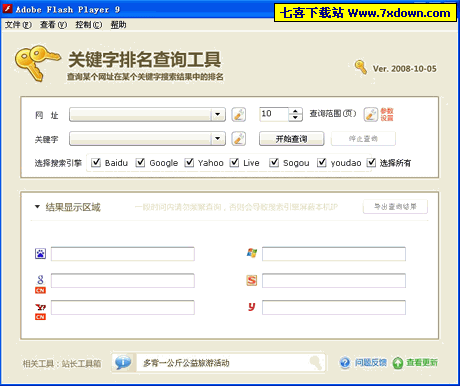Open the 帮助 menu
The height and width of the screenshot is (386, 460).
tap(118, 25)
